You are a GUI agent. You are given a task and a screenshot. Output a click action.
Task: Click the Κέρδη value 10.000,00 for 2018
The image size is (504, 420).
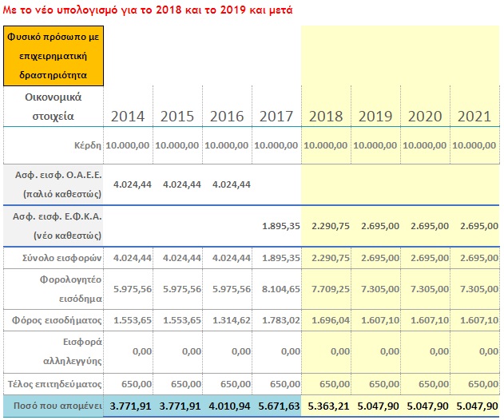point(326,145)
